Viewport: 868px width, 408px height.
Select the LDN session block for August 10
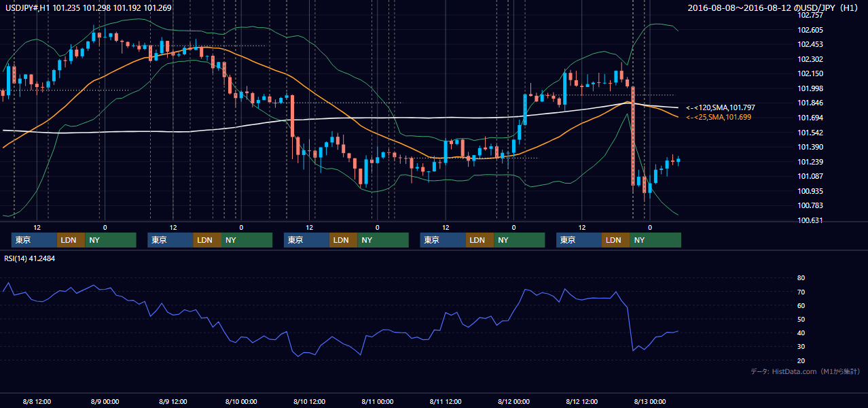pos(344,240)
